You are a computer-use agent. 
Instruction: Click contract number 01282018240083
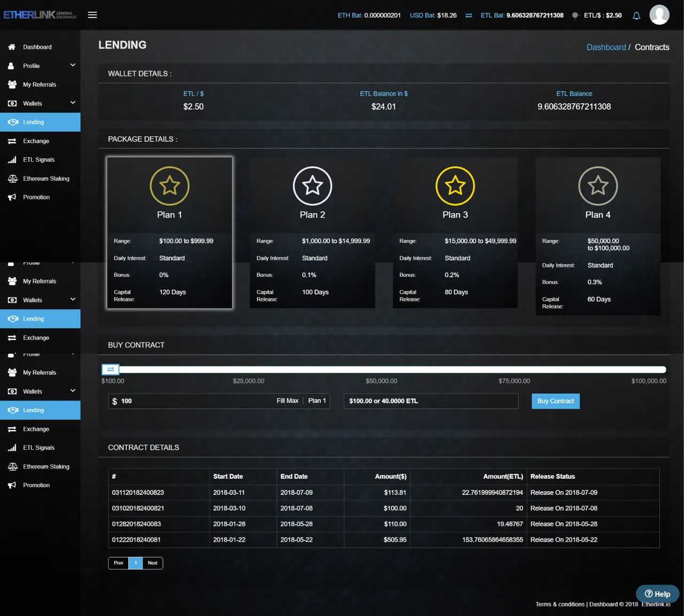(136, 524)
